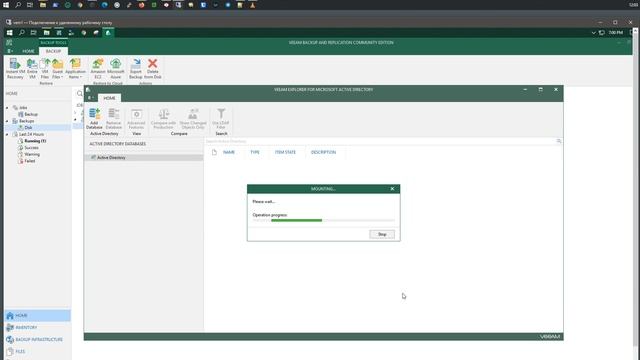Image resolution: width=640 pixels, height=360 pixels.
Task: Click the remote session Start button
Action: (x=9, y=33)
